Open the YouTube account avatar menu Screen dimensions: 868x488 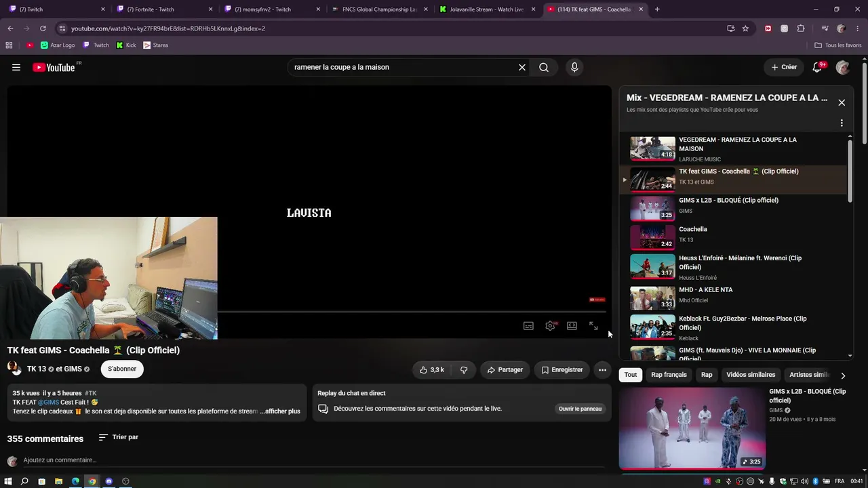(843, 67)
